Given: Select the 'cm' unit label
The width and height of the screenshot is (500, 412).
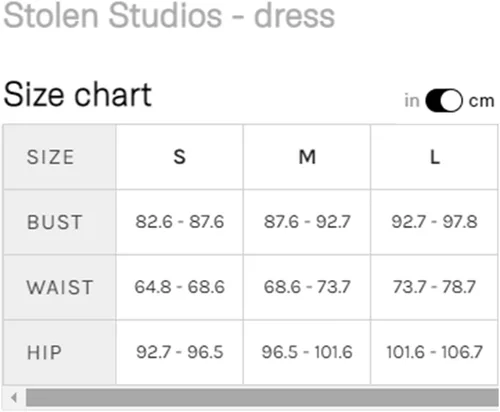Looking at the screenshot, I should pyautogui.click(x=481, y=101).
